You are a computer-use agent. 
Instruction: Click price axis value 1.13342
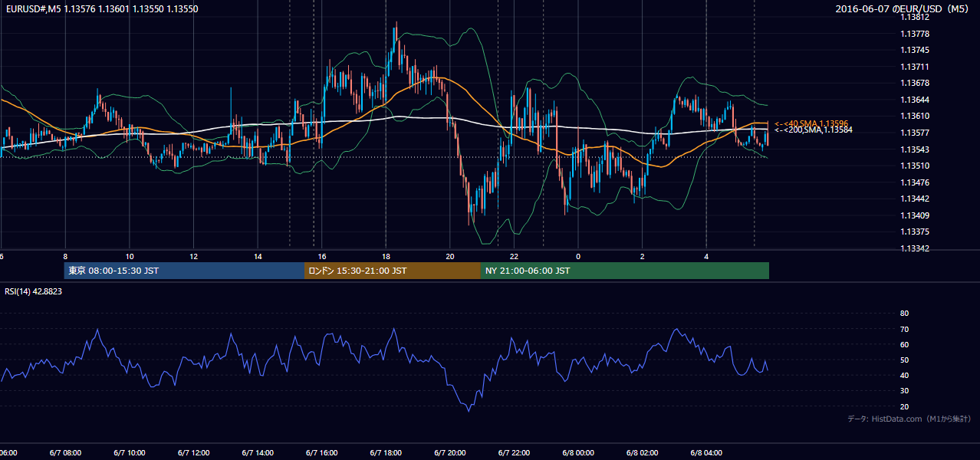(915, 248)
